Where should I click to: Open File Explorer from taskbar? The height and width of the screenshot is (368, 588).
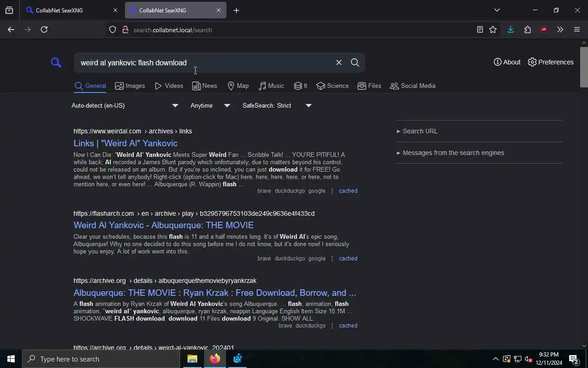pyautogui.click(x=192, y=359)
